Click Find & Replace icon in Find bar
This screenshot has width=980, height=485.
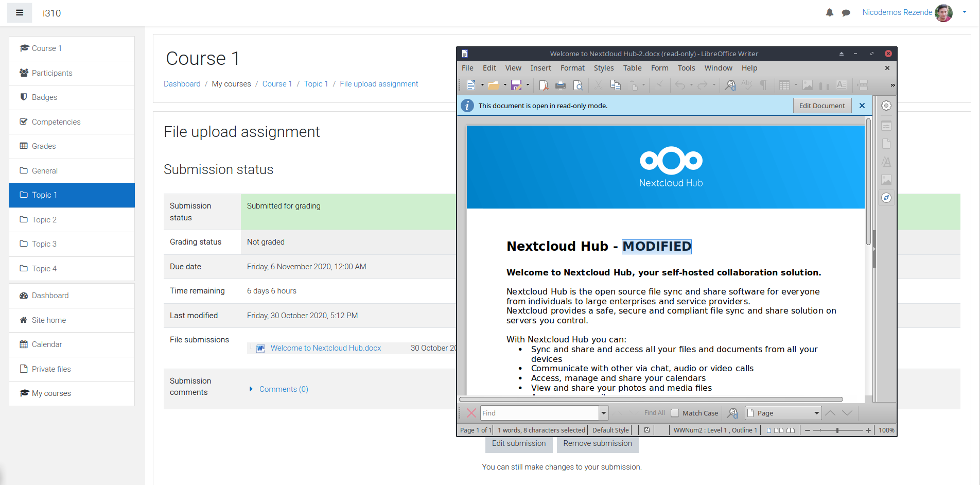(x=733, y=413)
